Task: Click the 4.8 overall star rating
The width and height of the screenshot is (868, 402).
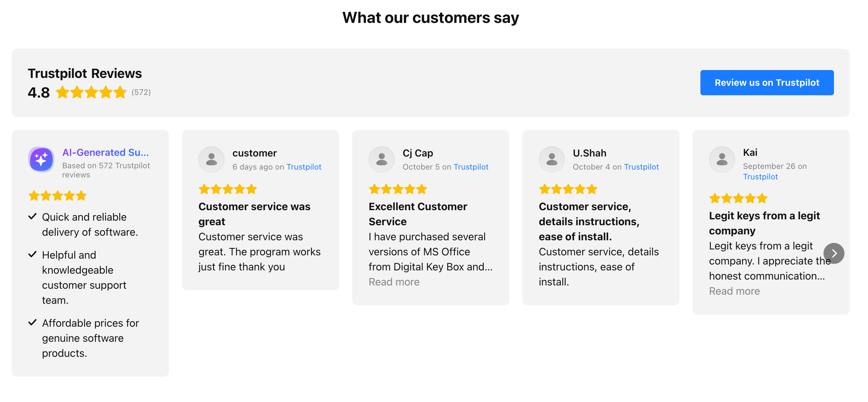Action: point(91,92)
